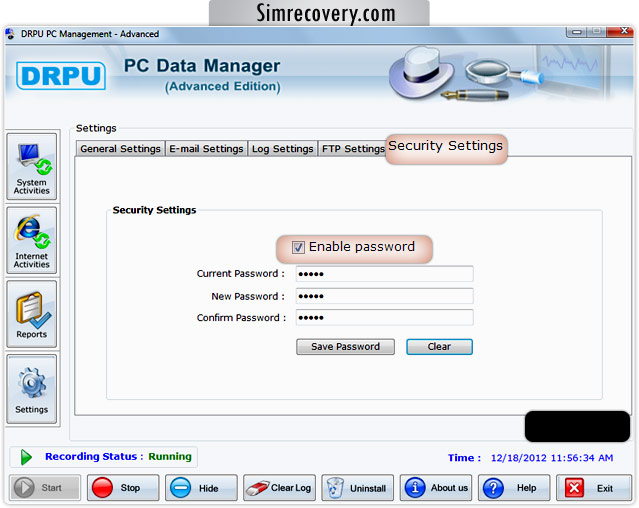Click the (Advanced Edition) subtitle
Viewport: 639px width, 508px height.
(x=223, y=86)
